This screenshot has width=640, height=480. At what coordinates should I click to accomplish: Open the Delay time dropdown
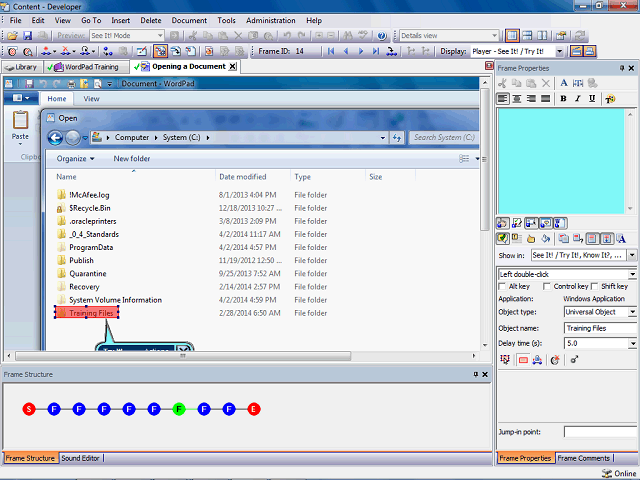pos(632,344)
